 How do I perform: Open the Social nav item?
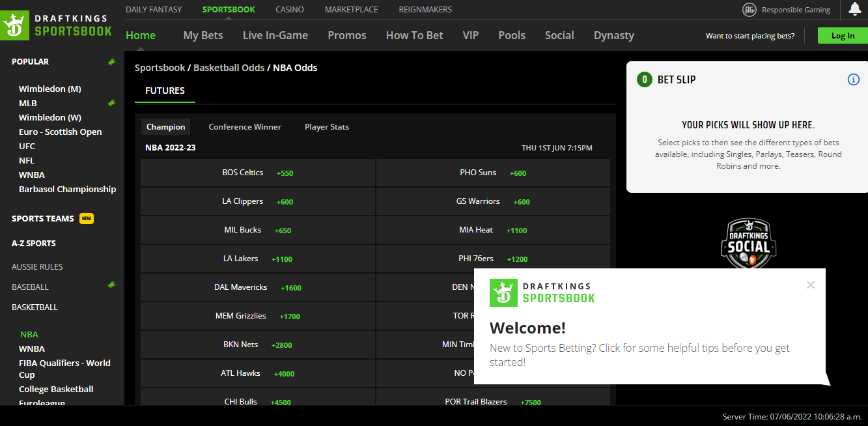[559, 35]
